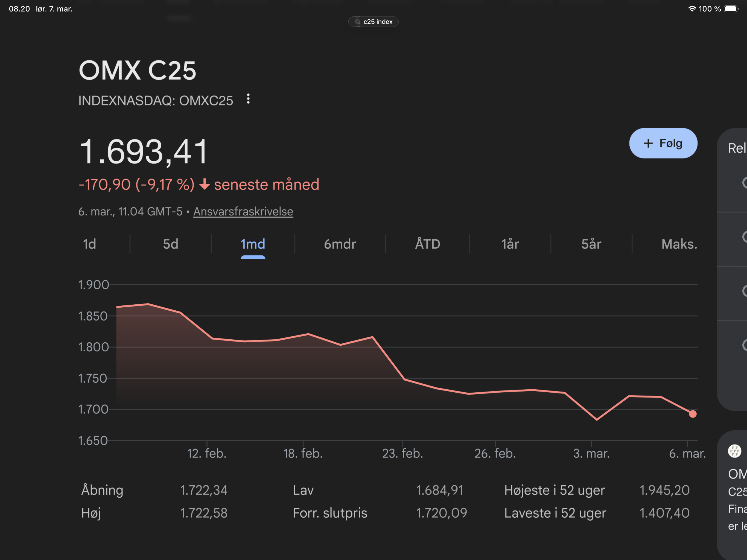Tap the date lør. 7. mar. in the status bar

point(54,9)
